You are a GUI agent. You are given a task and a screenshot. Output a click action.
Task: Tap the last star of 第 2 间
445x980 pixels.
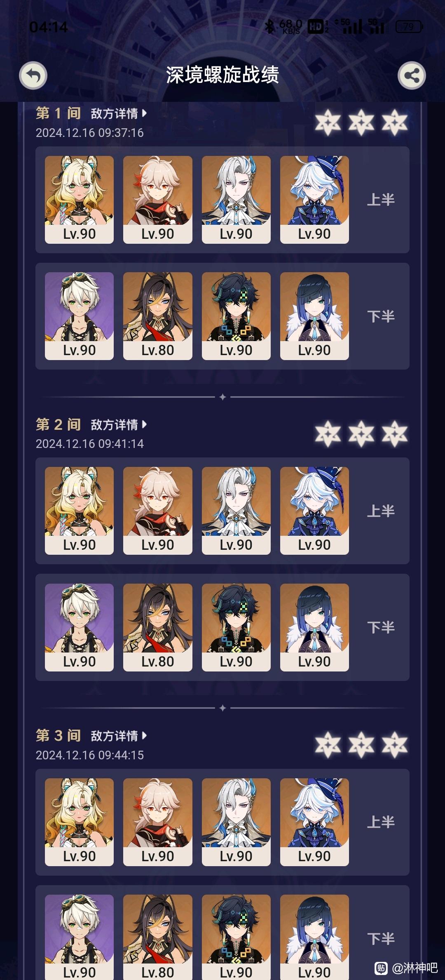395,434
